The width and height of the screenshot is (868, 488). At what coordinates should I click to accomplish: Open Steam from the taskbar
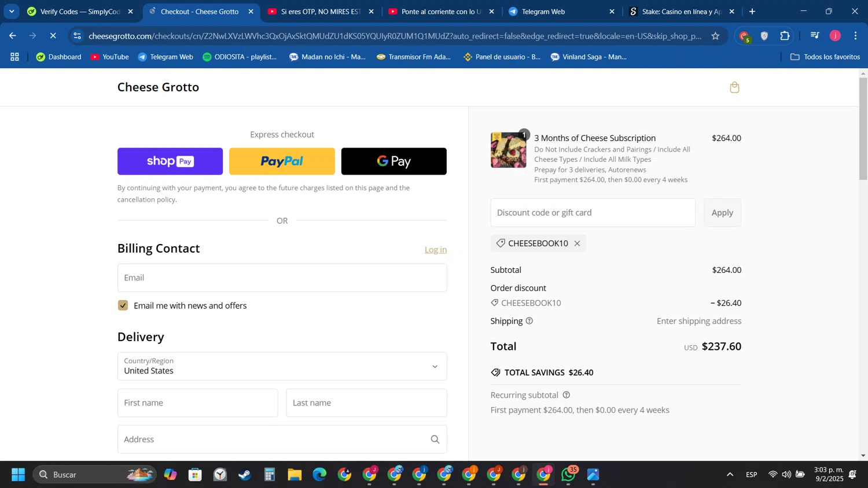pos(245,475)
